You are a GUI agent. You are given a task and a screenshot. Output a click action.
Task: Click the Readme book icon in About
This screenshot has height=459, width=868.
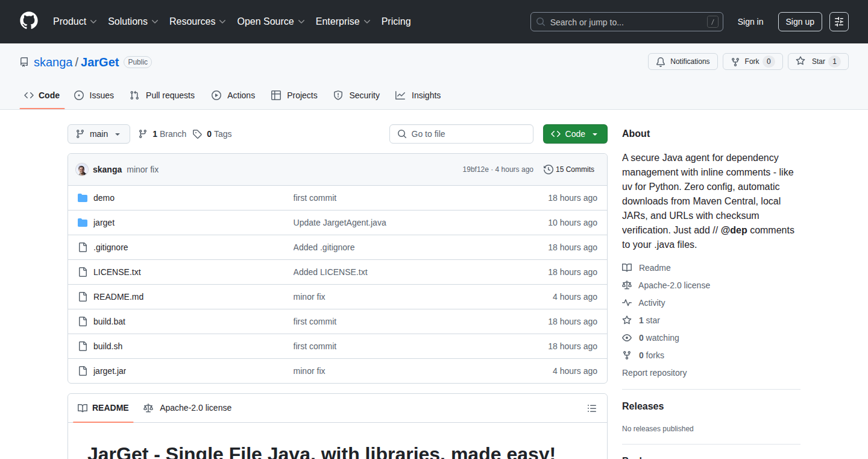coord(627,268)
